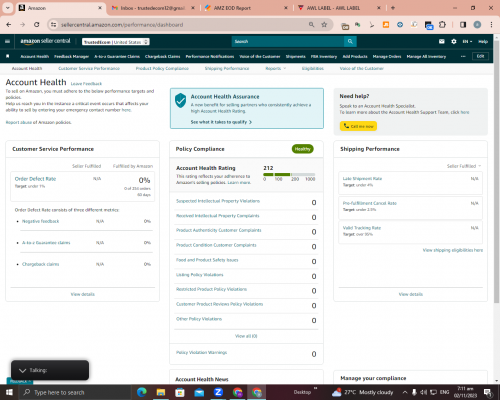Open Eligibilities submenu tab

313,68
